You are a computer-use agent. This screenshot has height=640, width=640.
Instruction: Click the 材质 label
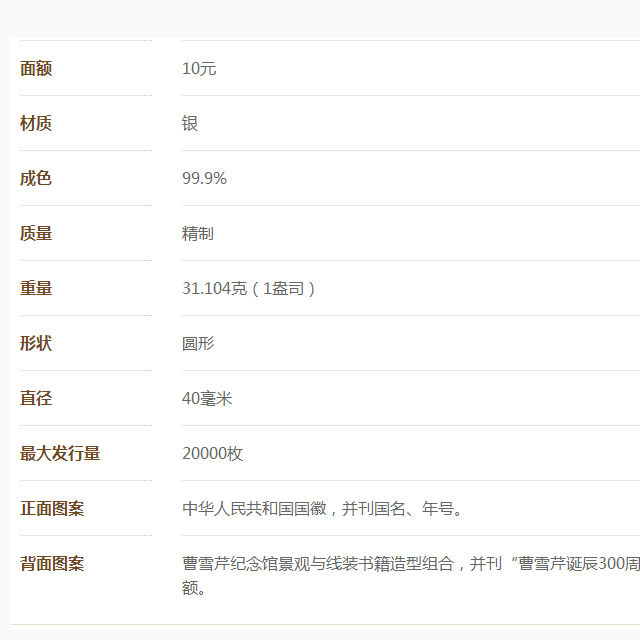(x=36, y=123)
